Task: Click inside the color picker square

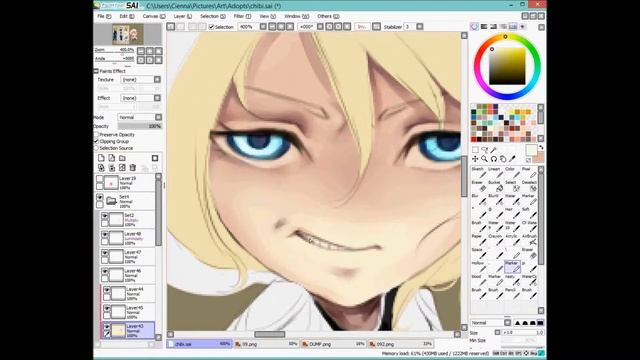Action: (507, 67)
